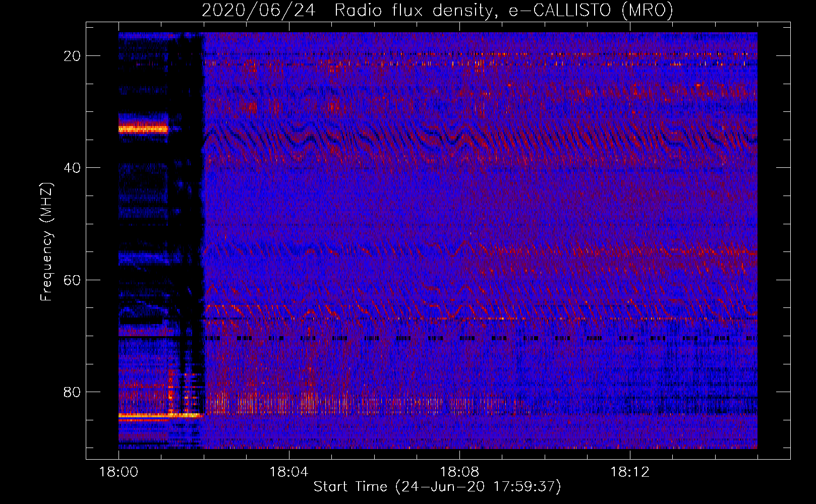Click the '18:04' time tick label
816x504 pixels.
tap(288, 472)
